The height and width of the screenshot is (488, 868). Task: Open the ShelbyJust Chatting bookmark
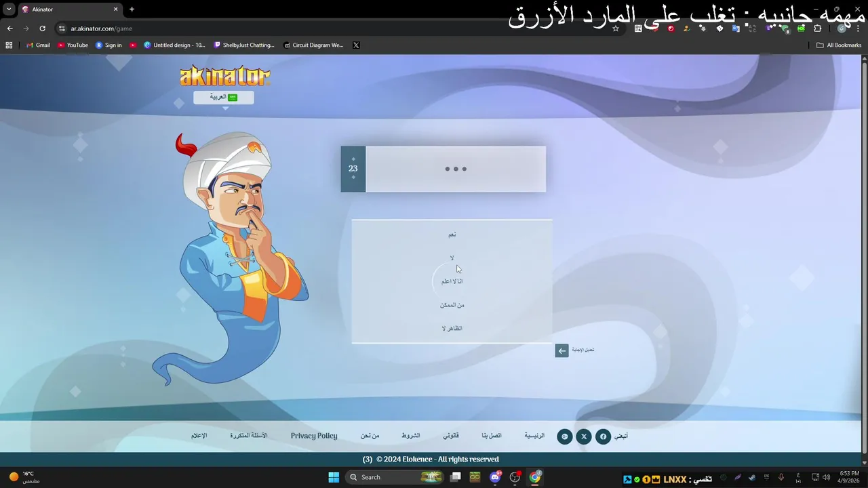(x=244, y=45)
